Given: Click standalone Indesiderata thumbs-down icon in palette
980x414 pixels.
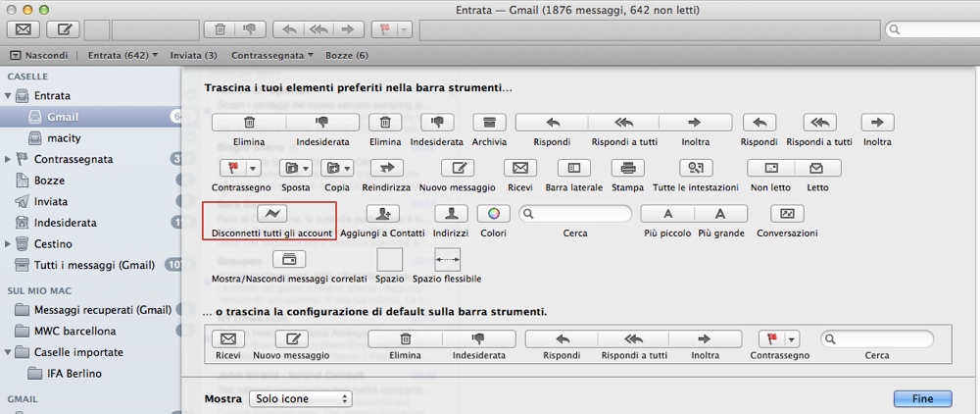Looking at the screenshot, I should pos(437,122).
